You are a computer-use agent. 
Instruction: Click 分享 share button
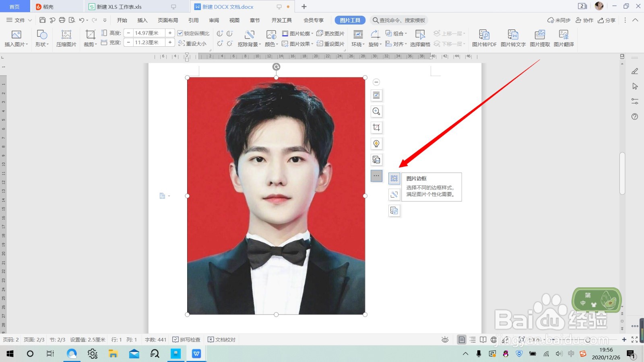(607, 20)
